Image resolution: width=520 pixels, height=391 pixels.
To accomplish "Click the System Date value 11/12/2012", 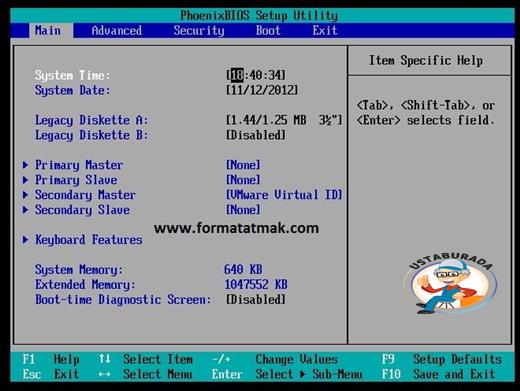I will (262, 90).
